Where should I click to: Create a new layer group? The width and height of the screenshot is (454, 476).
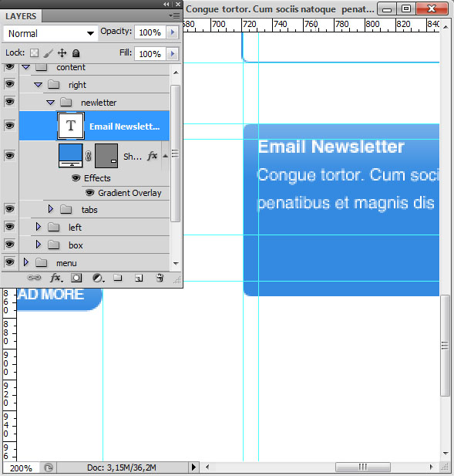(x=118, y=278)
